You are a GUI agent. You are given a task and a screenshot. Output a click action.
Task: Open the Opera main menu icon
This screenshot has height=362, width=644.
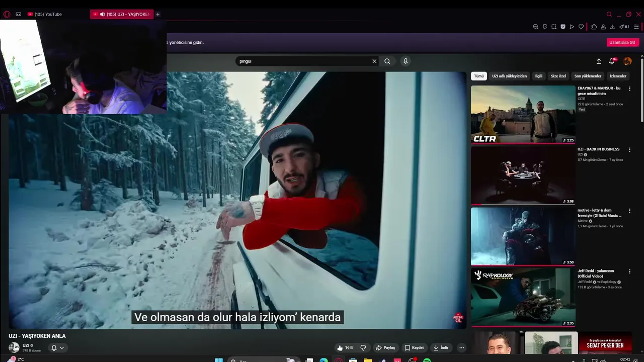[7, 14]
